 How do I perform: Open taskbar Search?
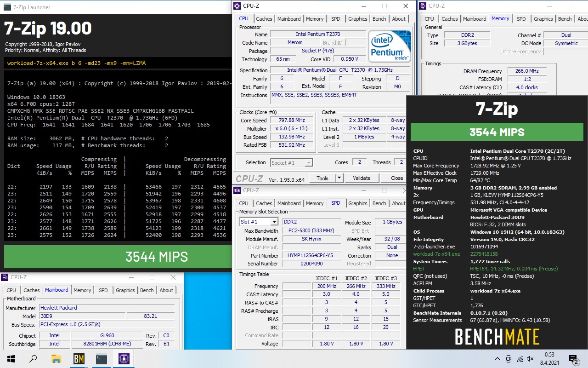(33, 359)
